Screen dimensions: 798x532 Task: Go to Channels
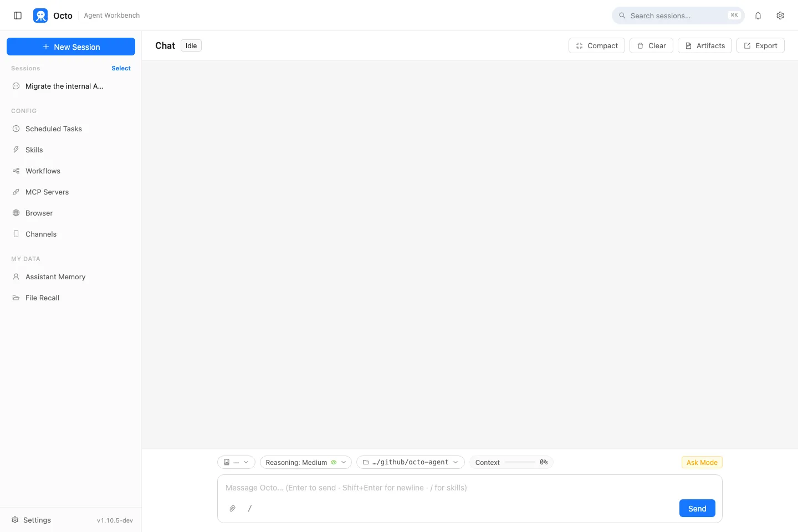click(x=70, y=234)
